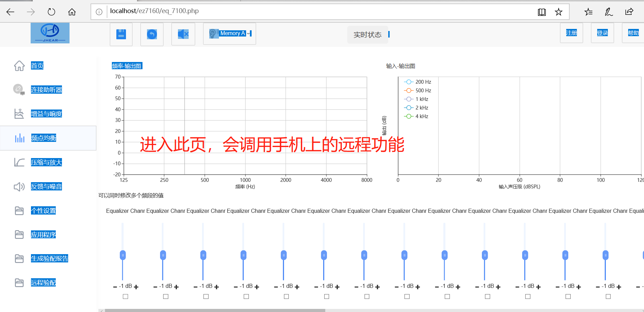Image resolution: width=644 pixels, height=312 pixels.
Task: Click the browser share icon
Action: (x=629, y=12)
